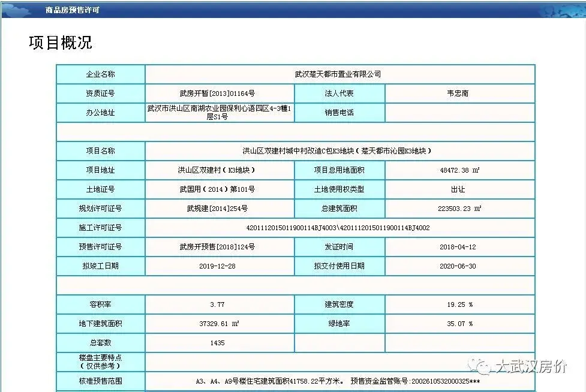Select green rate value 35.07 %
This screenshot has height=392, width=586.
click(459, 324)
